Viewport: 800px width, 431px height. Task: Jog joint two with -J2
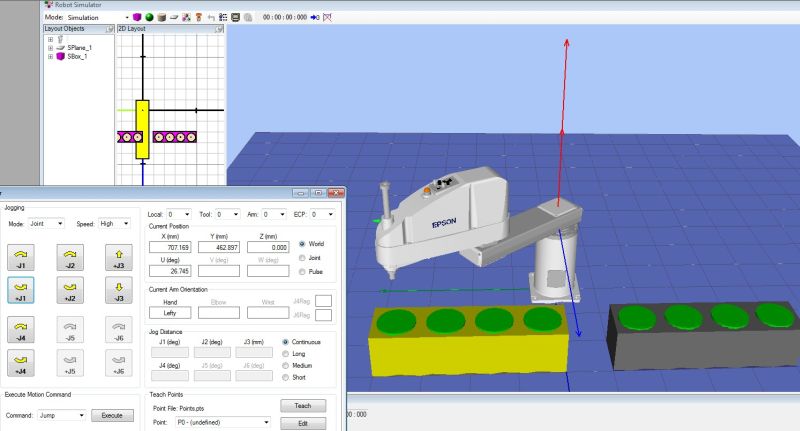click(x=69, y=259)
